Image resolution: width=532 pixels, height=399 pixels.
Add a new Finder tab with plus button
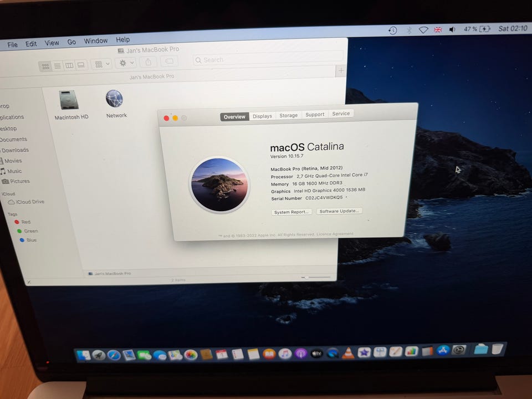[x=341, y=70]
